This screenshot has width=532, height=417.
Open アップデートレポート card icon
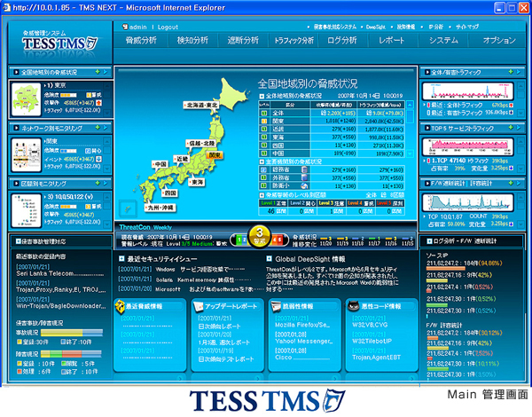(x=198, y=307)
